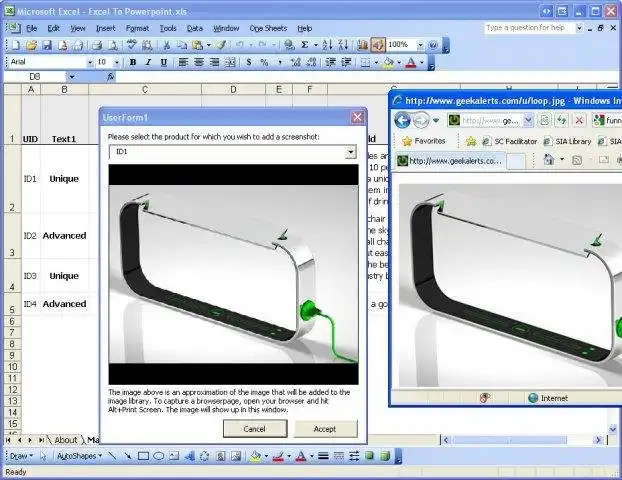This screenshot has height=480, width=622.
Task: Apply Percent style to cells
Action: coord(264,62)
